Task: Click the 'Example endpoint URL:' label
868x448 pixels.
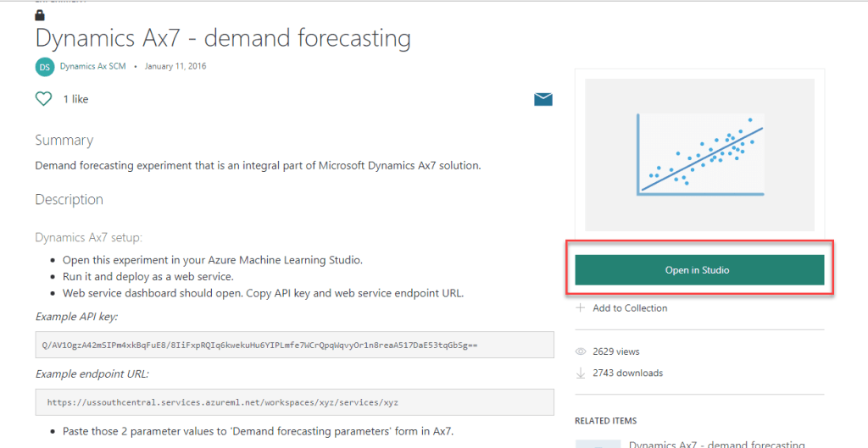Action: (92, 373)
